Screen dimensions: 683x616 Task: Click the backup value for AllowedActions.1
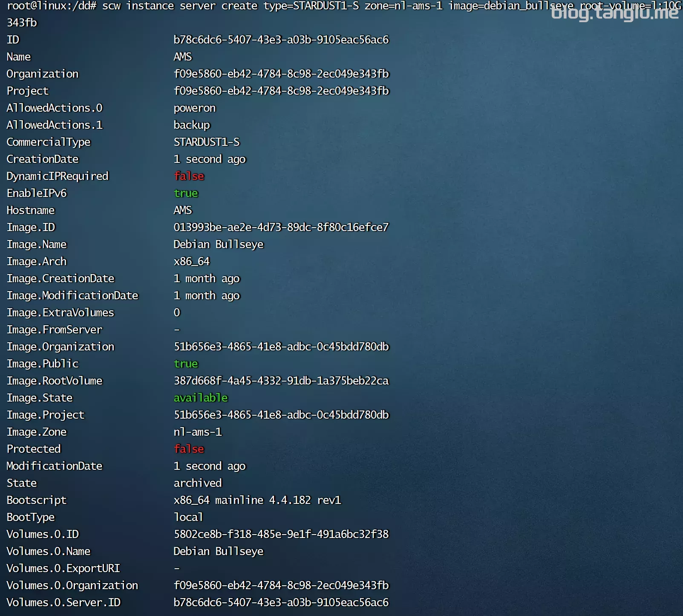[x=192, y=125]
